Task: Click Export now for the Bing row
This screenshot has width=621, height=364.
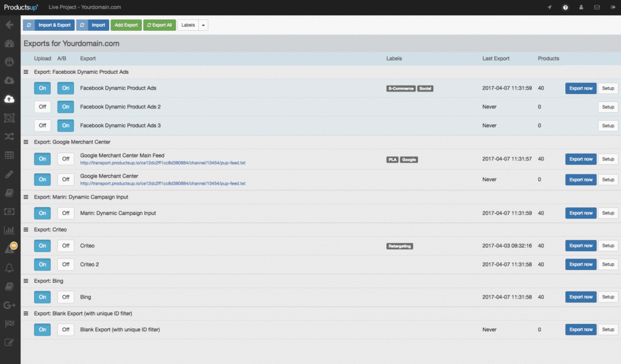Action: [x=580, y=297]
